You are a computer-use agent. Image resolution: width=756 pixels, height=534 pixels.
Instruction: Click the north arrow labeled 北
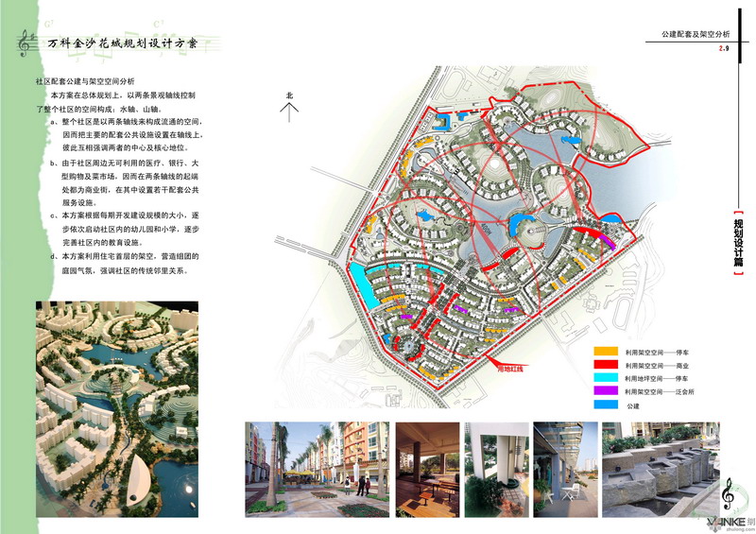[x=289, y=107]
